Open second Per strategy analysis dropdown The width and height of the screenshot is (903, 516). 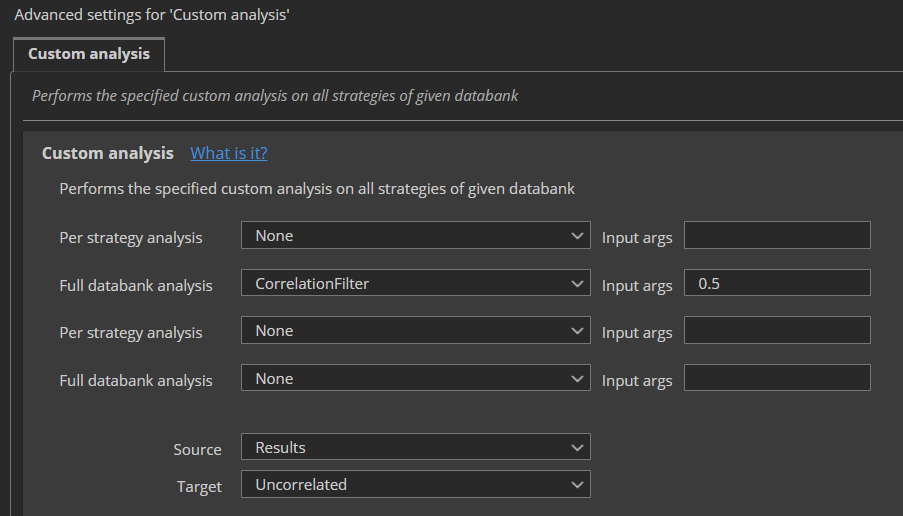click(x=416, y=331)
